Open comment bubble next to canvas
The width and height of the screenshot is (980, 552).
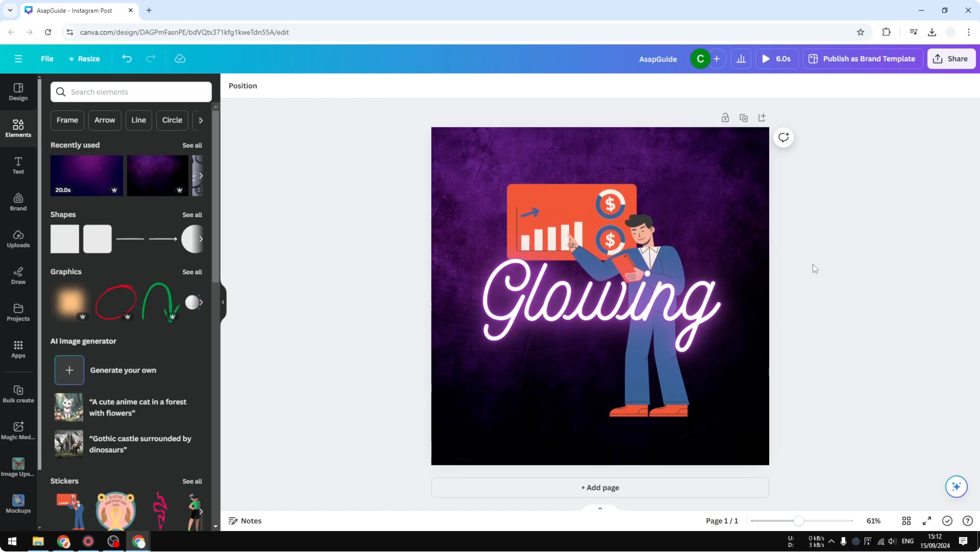[x=783, y=137]
